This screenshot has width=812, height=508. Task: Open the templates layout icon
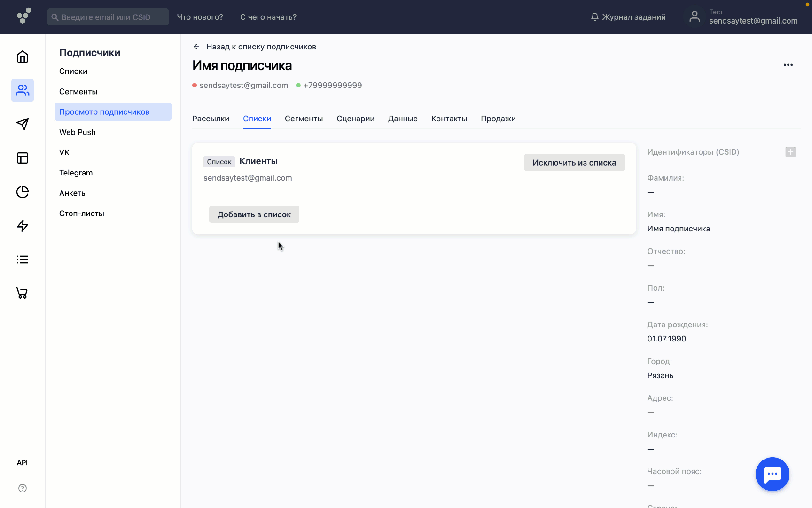[x=23, y=158]
